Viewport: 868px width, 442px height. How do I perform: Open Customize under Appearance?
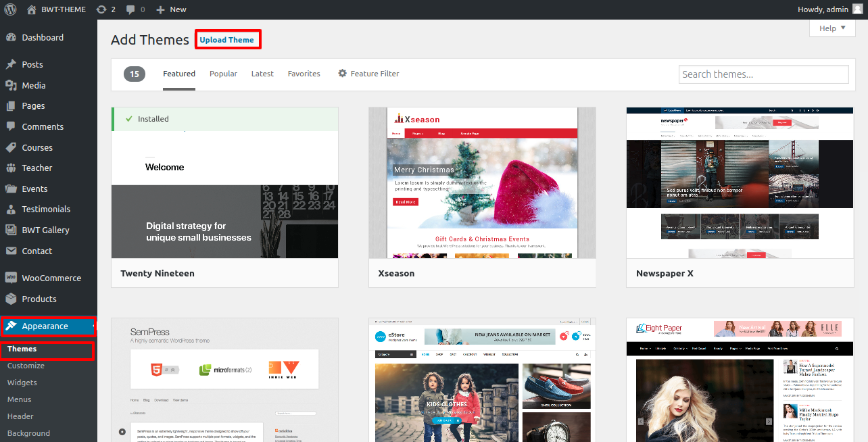tap(26, 366)
